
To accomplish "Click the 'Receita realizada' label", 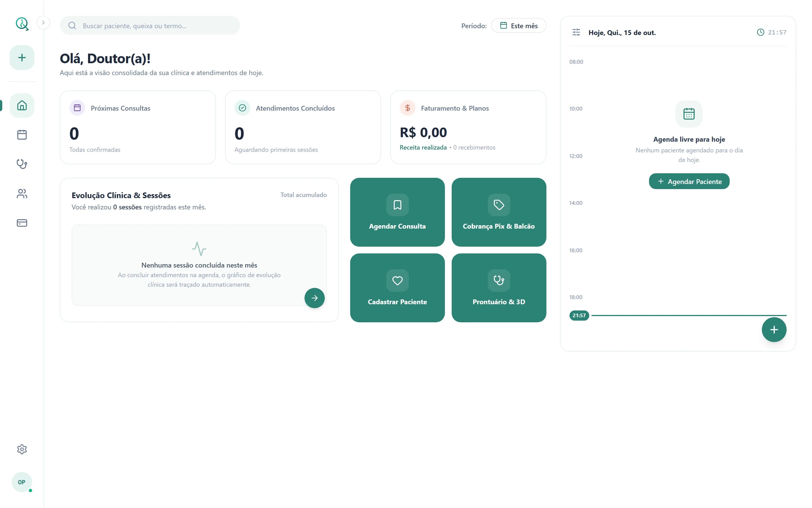I will 423,148.
